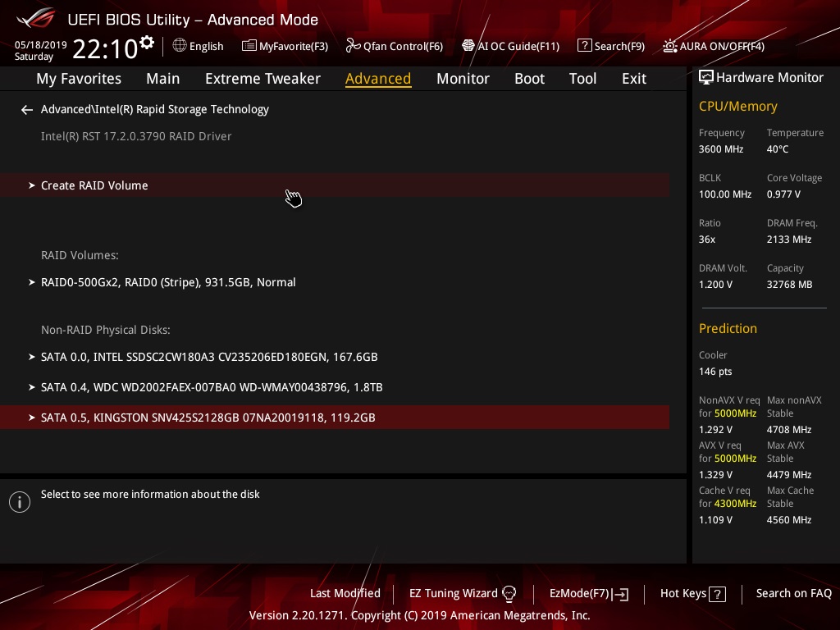Click the CPU/Memory section heading
Image resolution: width=840 pixels, height=630 pixels.
[737, 107]
